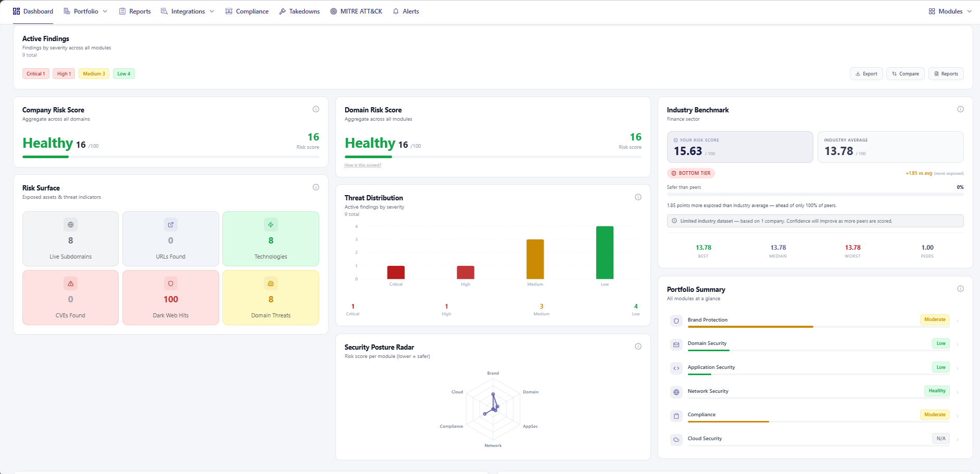Click the Bottom Tier badge
The image size is (980, 474).
[x=691, y=173]
